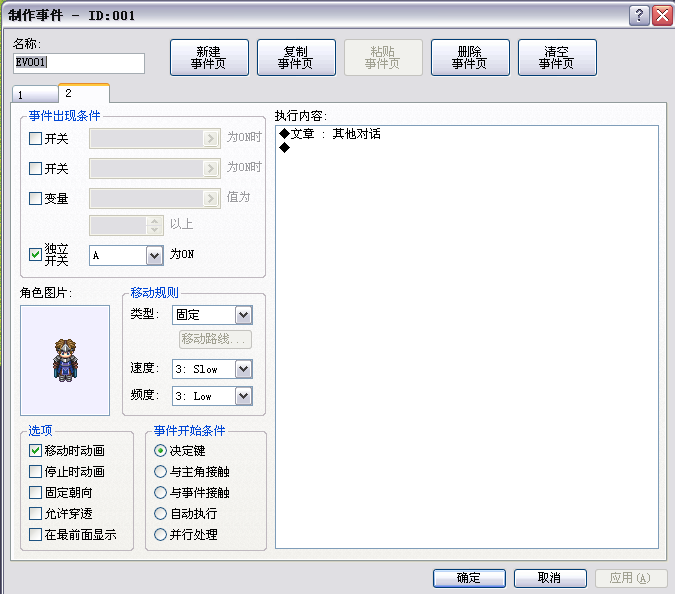Viewport: 675px width, 594px height.
Task: Select the 决定键 trigger radio button
Action: click(160, 451)
